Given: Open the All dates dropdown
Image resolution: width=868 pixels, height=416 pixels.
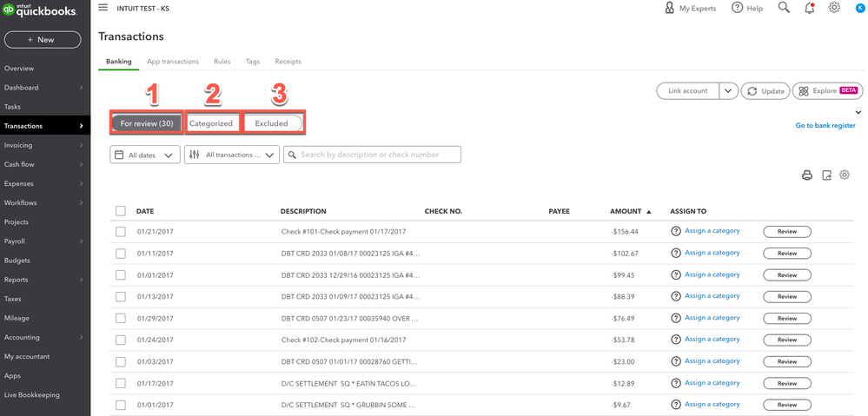Looking at the screenshot, I should 145,155.
